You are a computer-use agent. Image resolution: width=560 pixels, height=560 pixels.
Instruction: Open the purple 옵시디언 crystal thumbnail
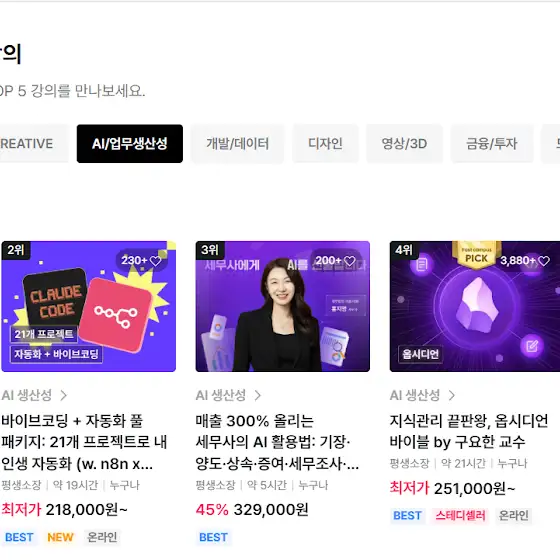pos(475,306)
